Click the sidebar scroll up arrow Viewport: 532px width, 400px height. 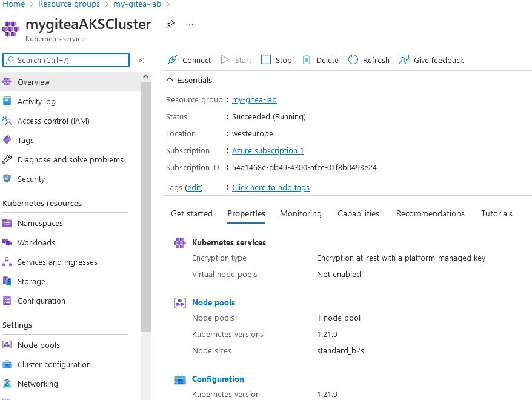145,76
